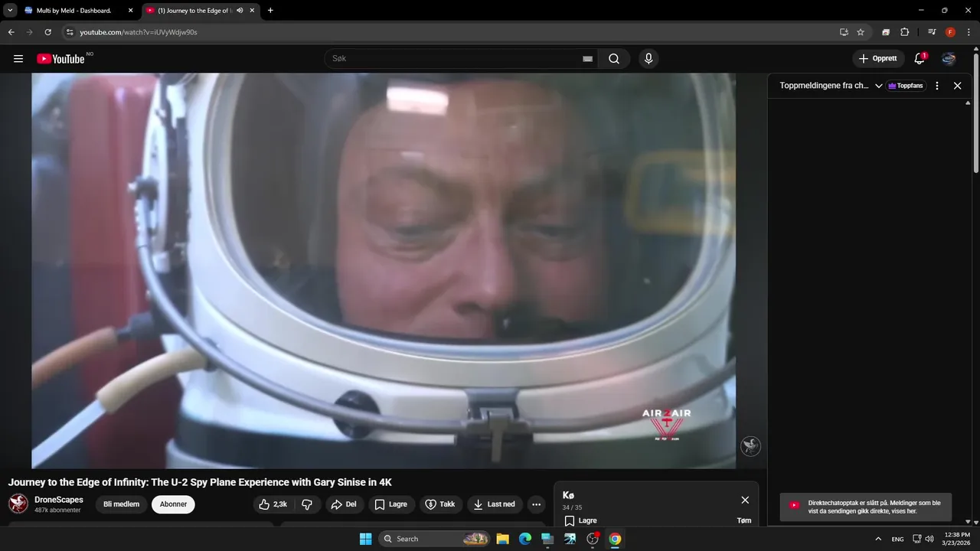Open the DroneScapes channel name link
Screen dimensions: 980x551
click(59, 500)
